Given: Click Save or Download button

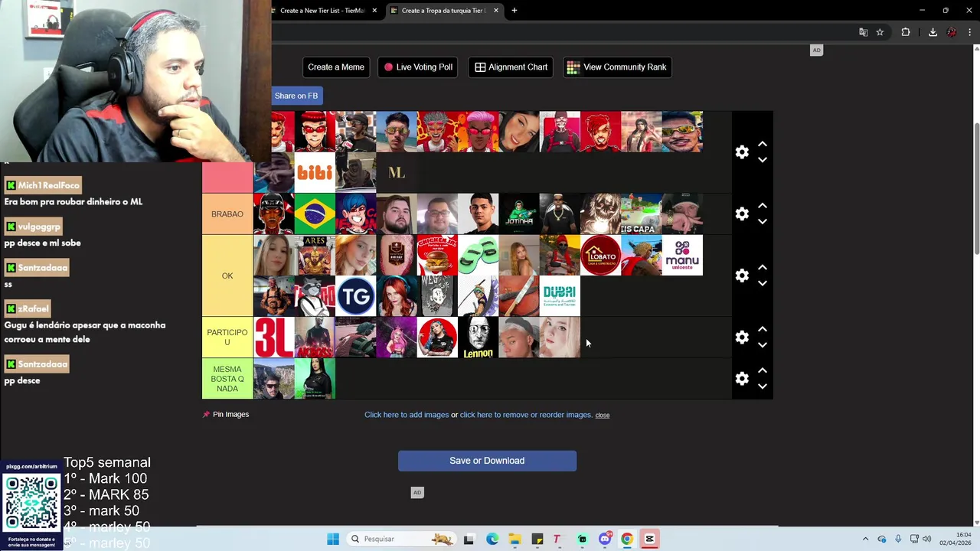Looking at the screenshot, I should pyautogui.click(x=487, y=461).
